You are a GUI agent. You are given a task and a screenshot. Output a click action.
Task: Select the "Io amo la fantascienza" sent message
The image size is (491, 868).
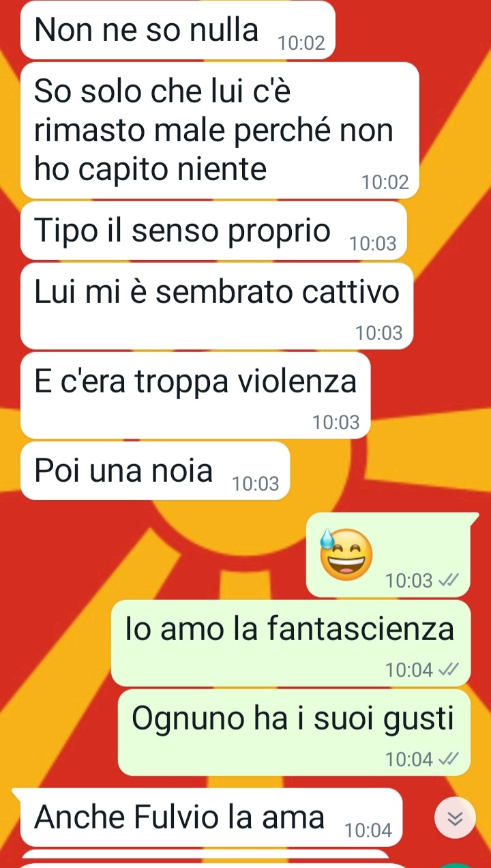[291, 643]
